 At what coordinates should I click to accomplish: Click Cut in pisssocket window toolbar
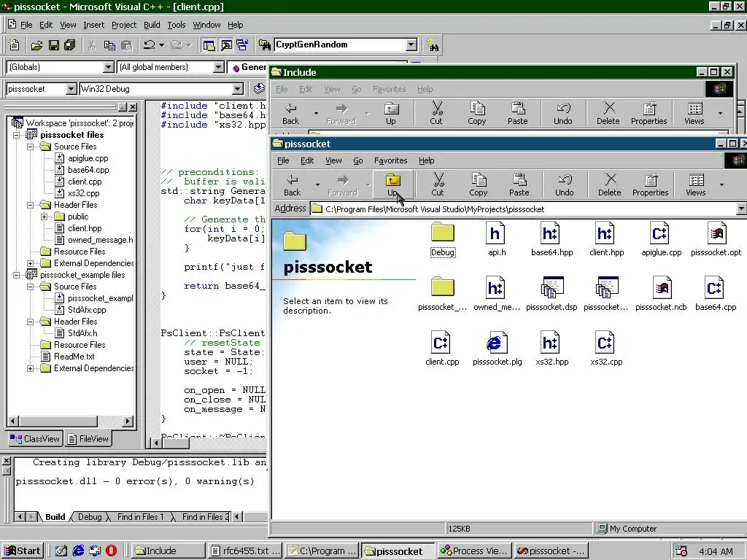[x=438, y=184]
